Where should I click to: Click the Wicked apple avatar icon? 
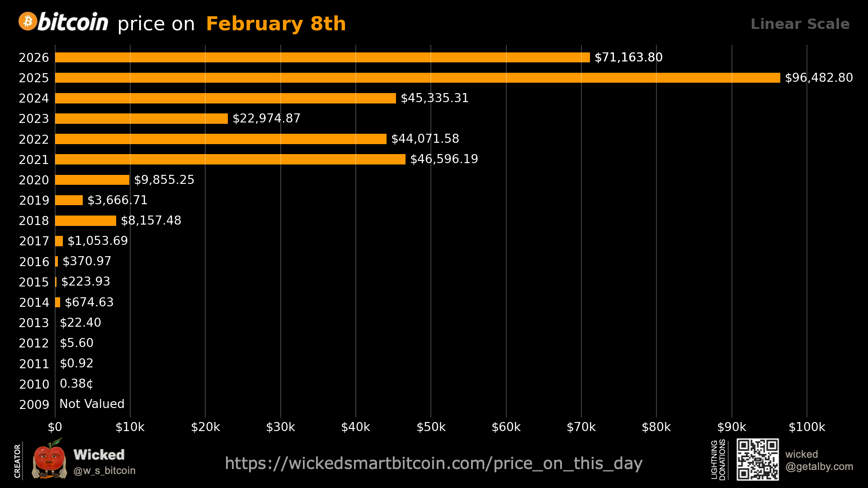49,460
